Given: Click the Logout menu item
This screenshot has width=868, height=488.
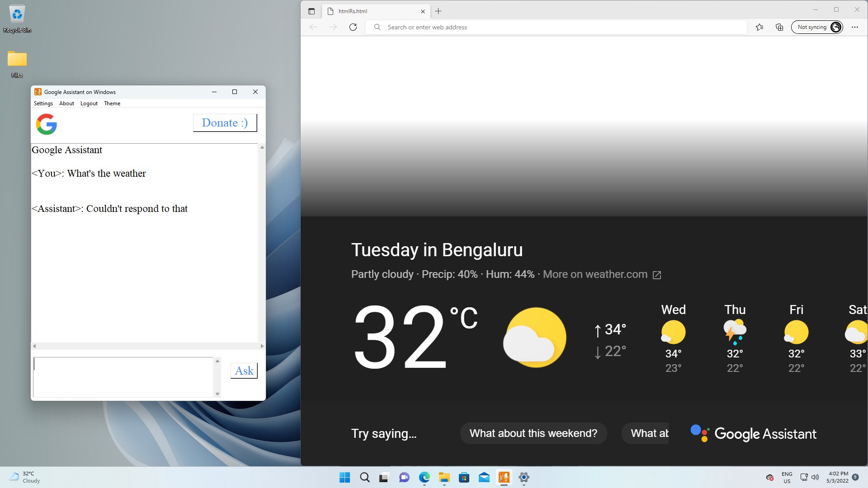Looking at the screenshot, I should 89,103.
